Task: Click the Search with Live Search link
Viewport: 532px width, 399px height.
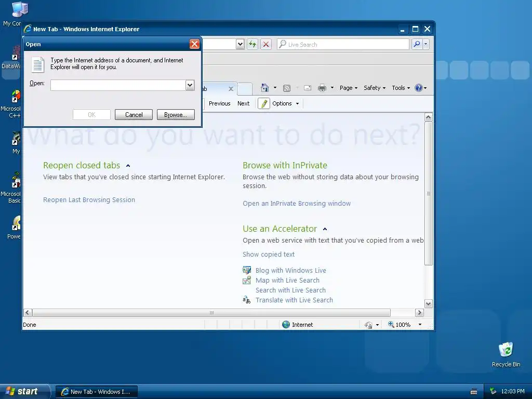Action: pos(290,290)
